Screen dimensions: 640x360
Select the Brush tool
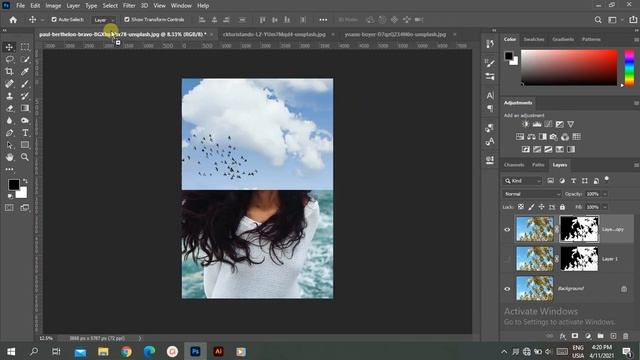25,84
